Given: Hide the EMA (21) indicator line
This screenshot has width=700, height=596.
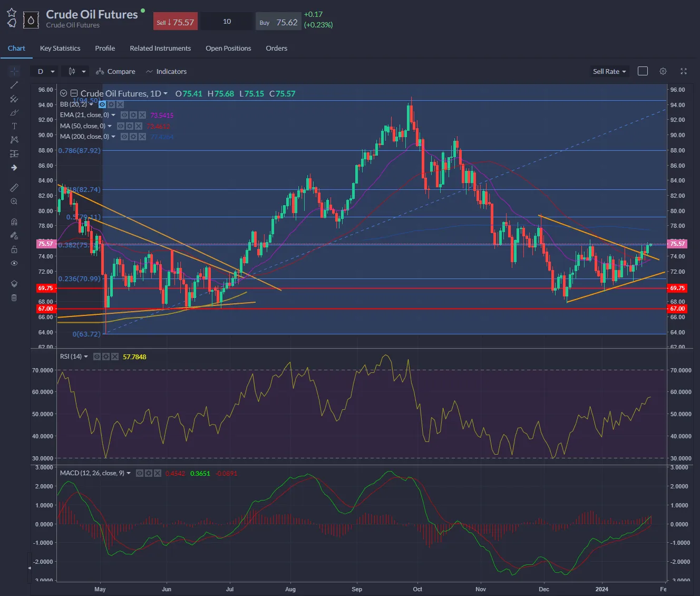Looking at the screenshot, I should coord(124,115).
